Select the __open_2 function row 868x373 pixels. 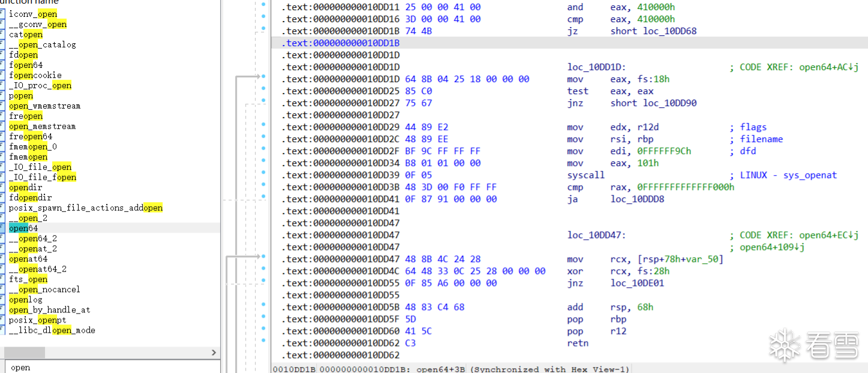click(28, 218)
